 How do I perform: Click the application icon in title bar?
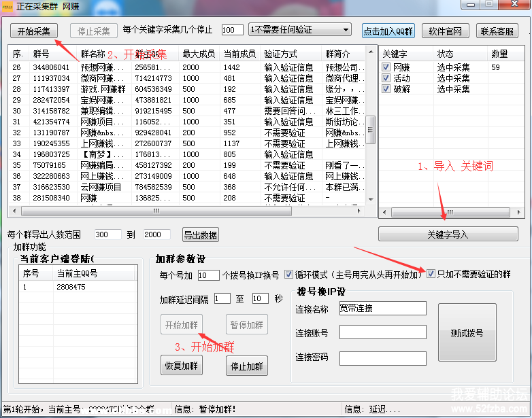[7, 6]
